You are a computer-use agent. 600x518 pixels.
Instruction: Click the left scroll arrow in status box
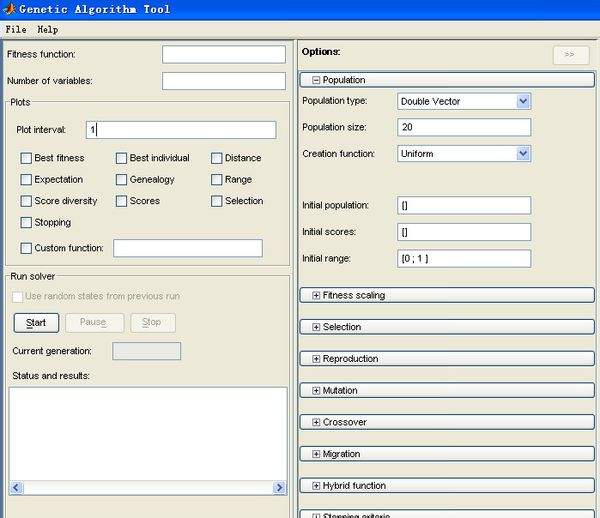(16, 487)
